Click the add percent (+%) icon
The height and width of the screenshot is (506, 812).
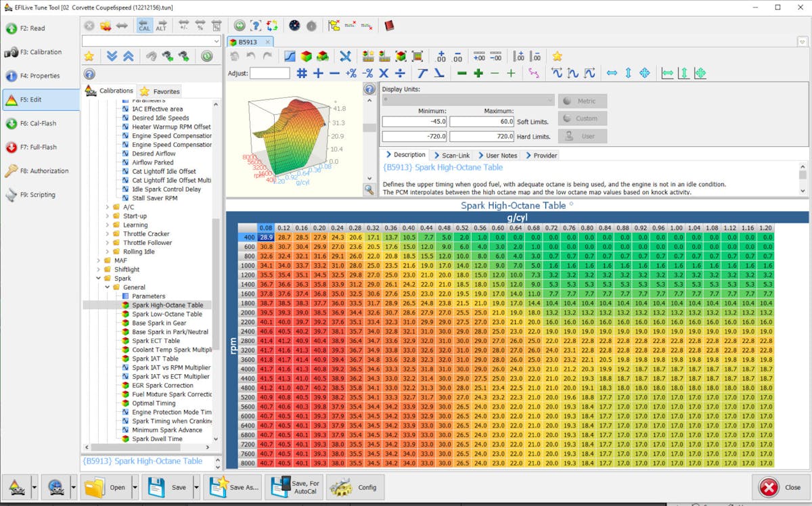(x=351, y=73)
